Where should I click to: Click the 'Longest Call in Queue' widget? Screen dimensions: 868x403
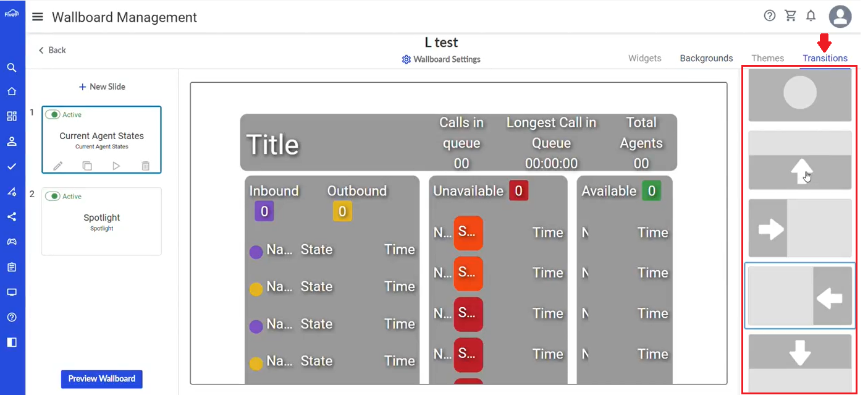pyautogui.click(x=551, y=143)
